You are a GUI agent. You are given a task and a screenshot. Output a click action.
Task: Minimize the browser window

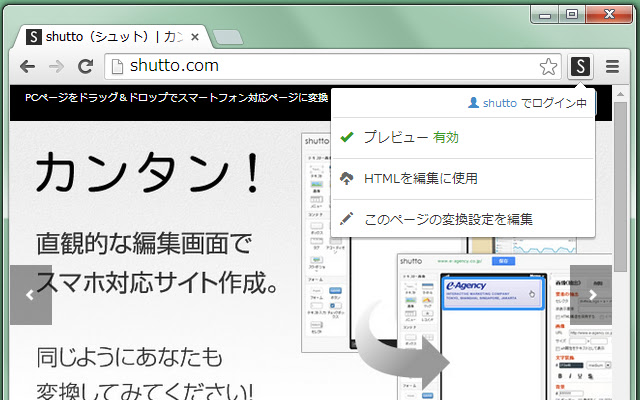click(545, 15)
